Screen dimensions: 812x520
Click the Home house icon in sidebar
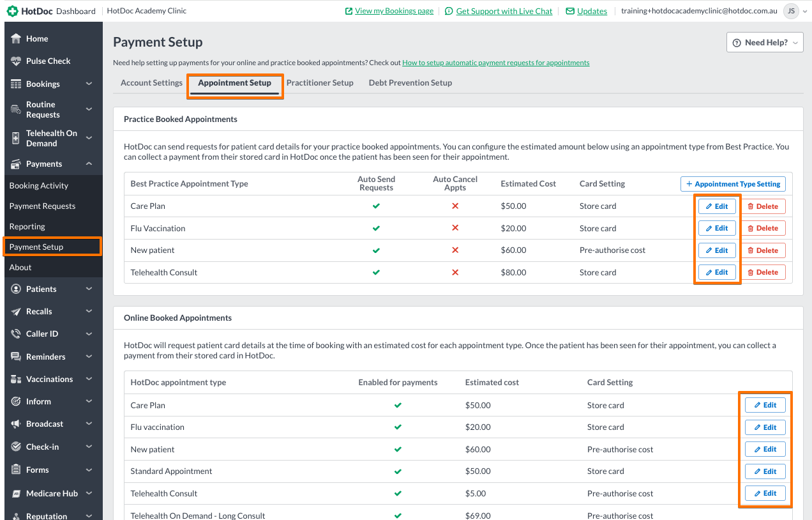16,38
